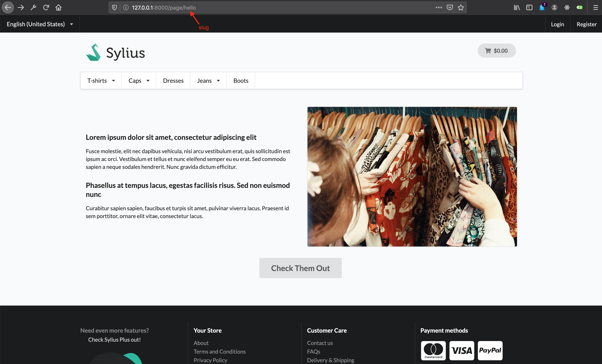Click the Check Sylius Plus out! link
The width and height of the screenshot is (602, 364).
coord(114,340)
